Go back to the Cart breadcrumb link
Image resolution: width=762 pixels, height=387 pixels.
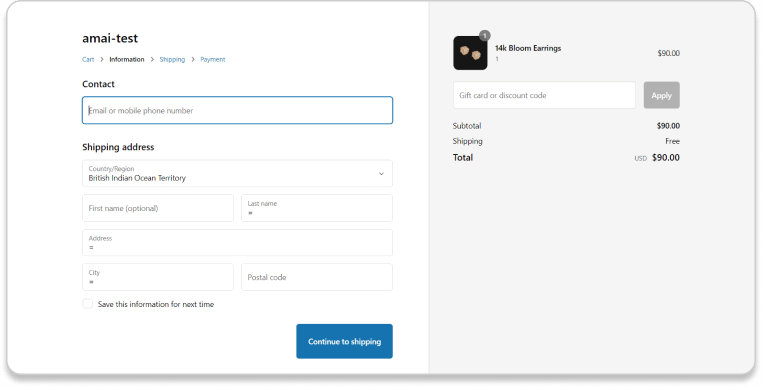click(x=88, y=59)
